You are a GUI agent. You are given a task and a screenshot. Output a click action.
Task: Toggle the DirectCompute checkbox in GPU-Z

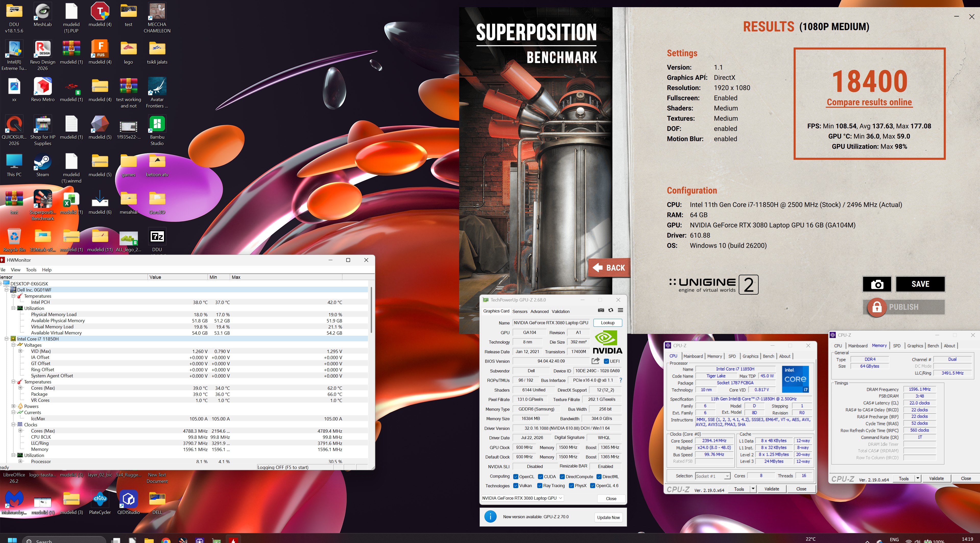[x=562, y=476]
